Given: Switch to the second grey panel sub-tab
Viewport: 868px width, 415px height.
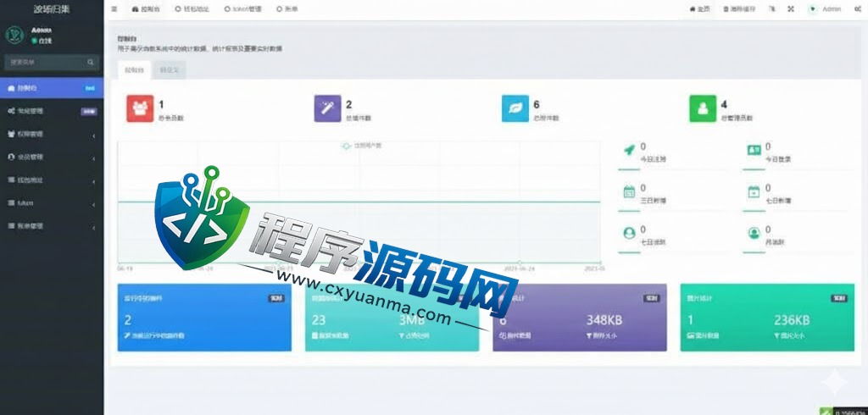Looking at the screenshot, I should click(170, 70).
